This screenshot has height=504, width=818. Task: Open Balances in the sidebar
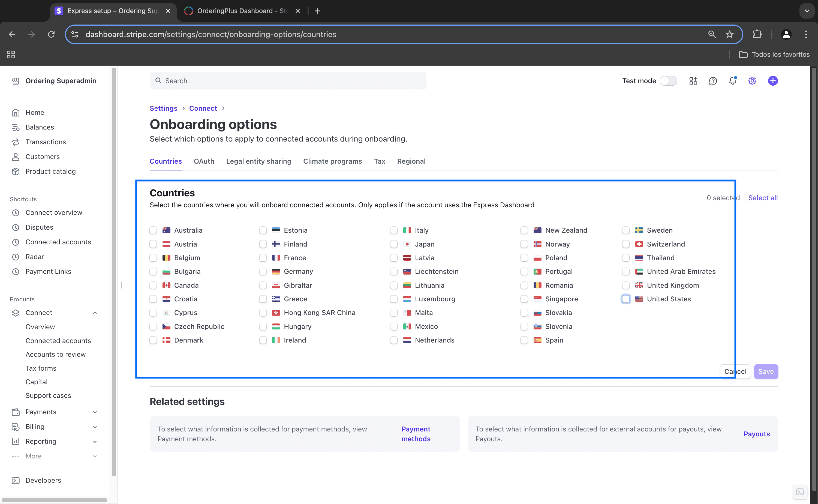pos(40,127)
